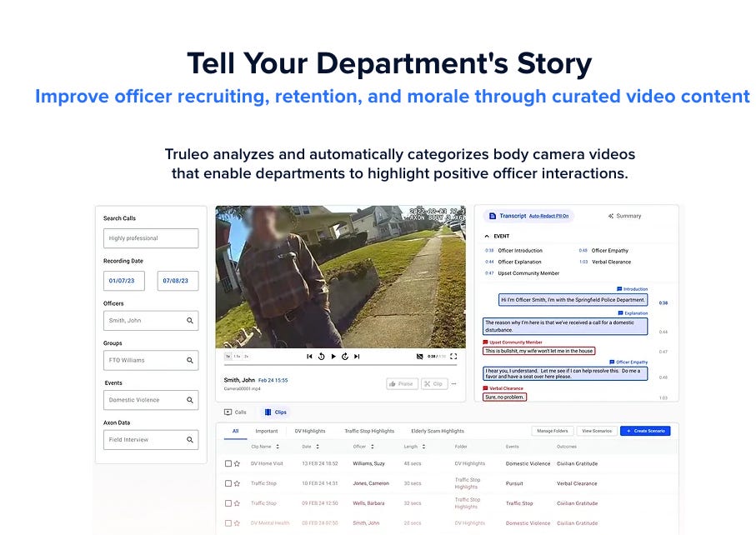The width and height of the screenshot is (756, 535).
Task: Click Create Scenario button
Action: click(x=646, y=431)
